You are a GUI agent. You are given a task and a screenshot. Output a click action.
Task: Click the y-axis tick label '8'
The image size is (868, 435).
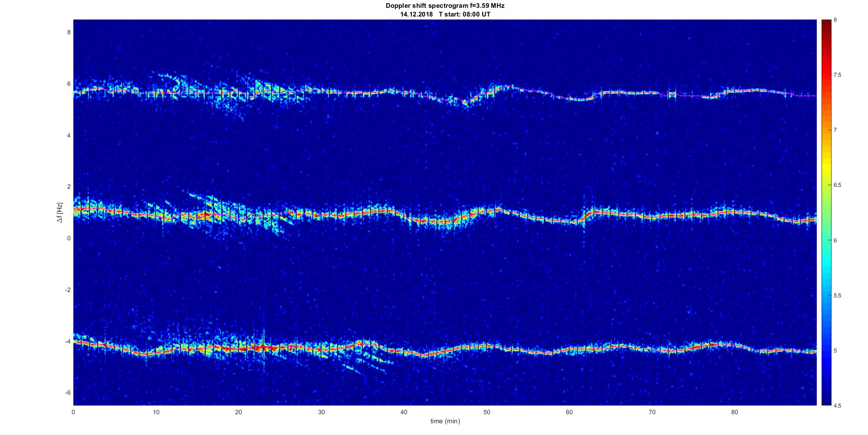69,33
